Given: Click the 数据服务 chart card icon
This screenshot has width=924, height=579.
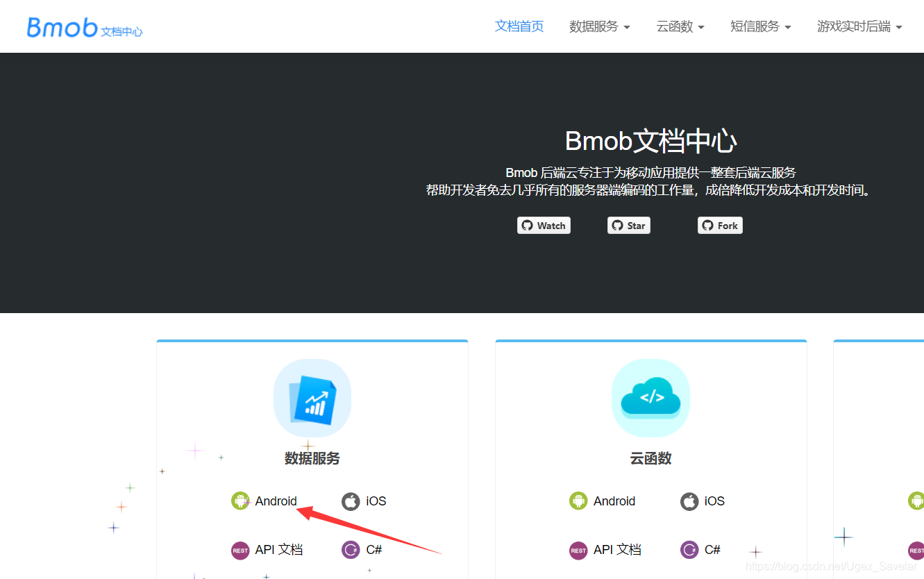Looking at the screenshot, I should [312, 398].
